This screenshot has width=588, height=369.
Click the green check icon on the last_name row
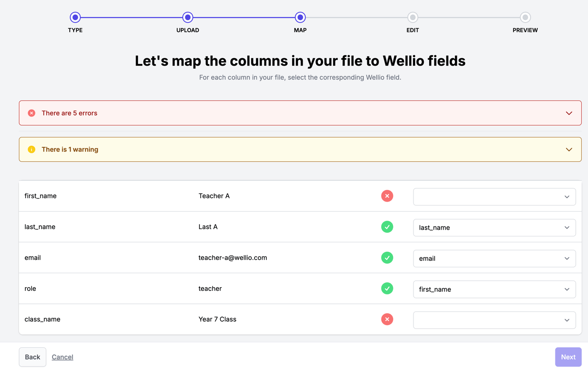pyautogui.click(x=387, y=227)
